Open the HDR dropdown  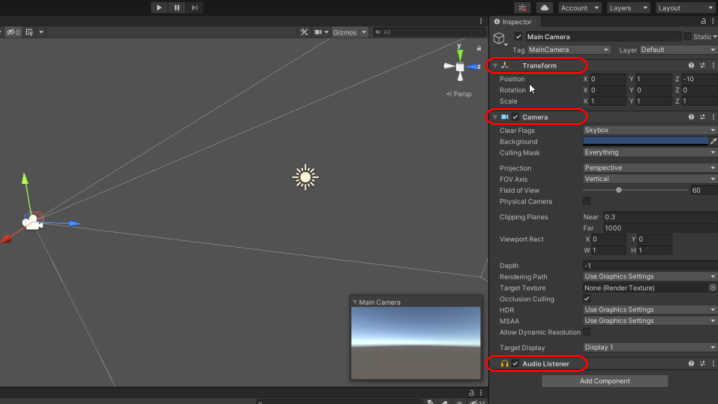tap(650, 310)
